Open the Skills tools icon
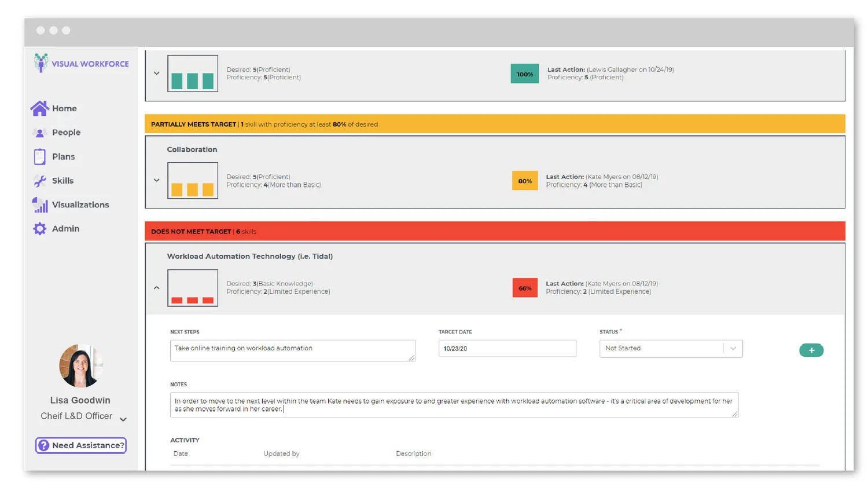This screenshot has width=868, height=494. (39, 181)
